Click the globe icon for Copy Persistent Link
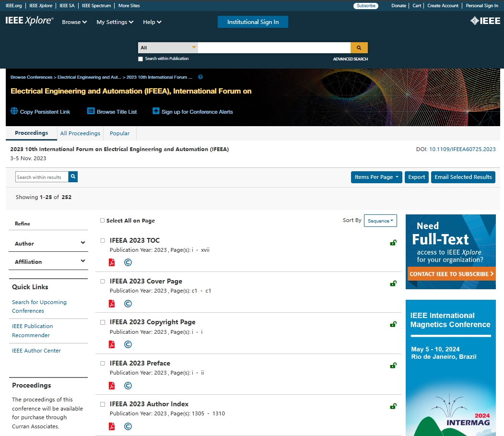 pyautogui.click(x=14, y=111)
